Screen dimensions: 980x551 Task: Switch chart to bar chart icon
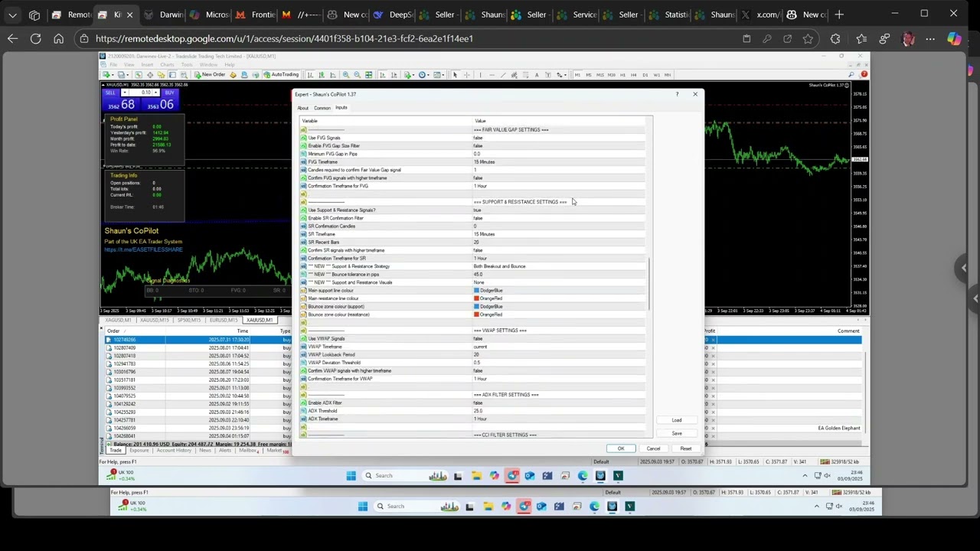(x=310, y=74)
